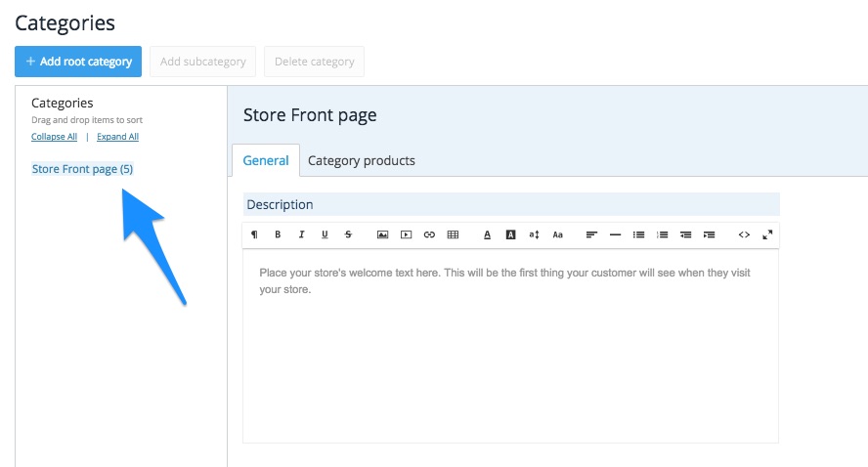The height and width of the screenshot is (467, 868).
Task: Click the Expand All link
Action: click(x=117, y=137)
